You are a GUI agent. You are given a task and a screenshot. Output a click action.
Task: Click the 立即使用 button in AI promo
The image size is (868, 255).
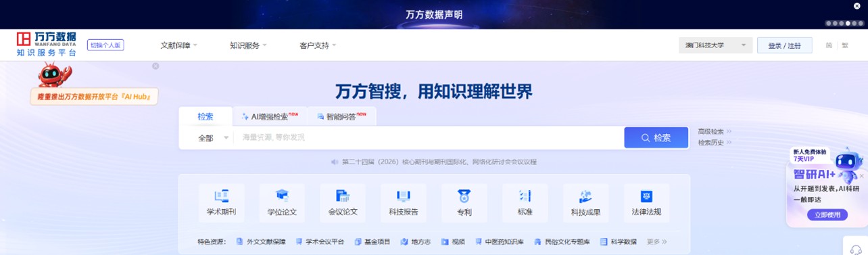[827, 214]
